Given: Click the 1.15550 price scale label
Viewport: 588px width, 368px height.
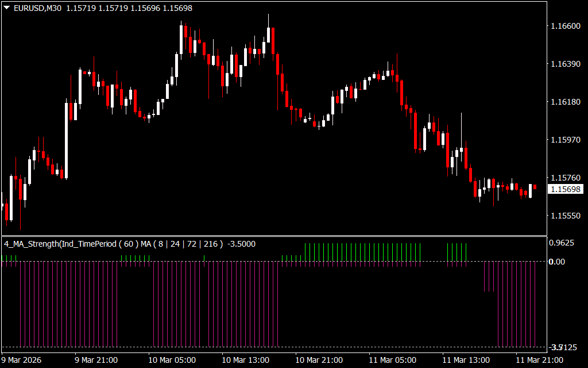Looking at the screenshot, I should pyautogui.click(x=565, y=216).
